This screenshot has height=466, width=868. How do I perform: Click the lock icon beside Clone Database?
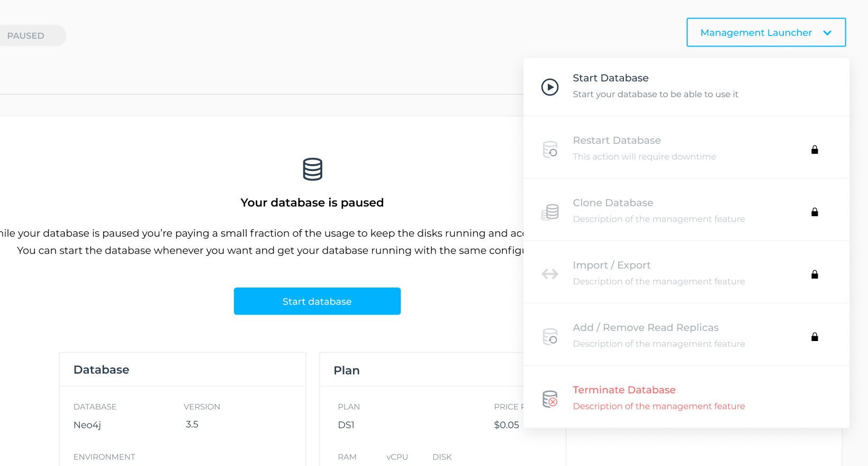[x=815, y=212]
